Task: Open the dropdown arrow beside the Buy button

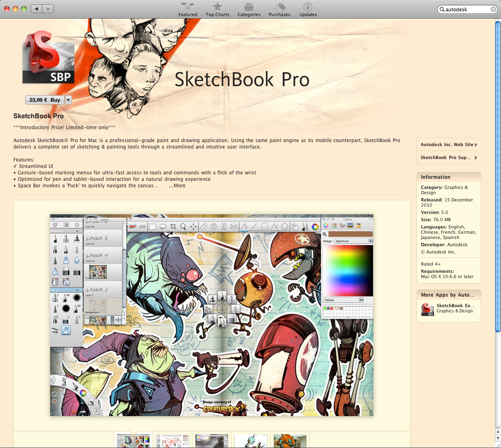Action: (x=68, y=100)
